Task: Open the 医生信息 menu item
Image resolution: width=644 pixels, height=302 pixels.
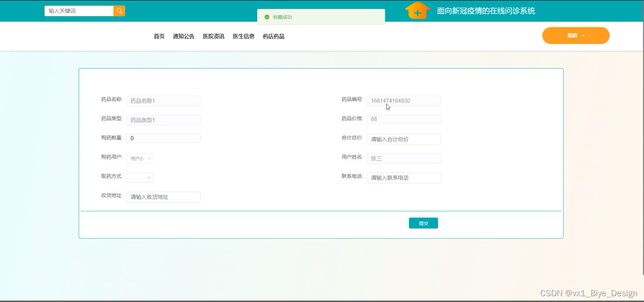Action: click(243, 36)
